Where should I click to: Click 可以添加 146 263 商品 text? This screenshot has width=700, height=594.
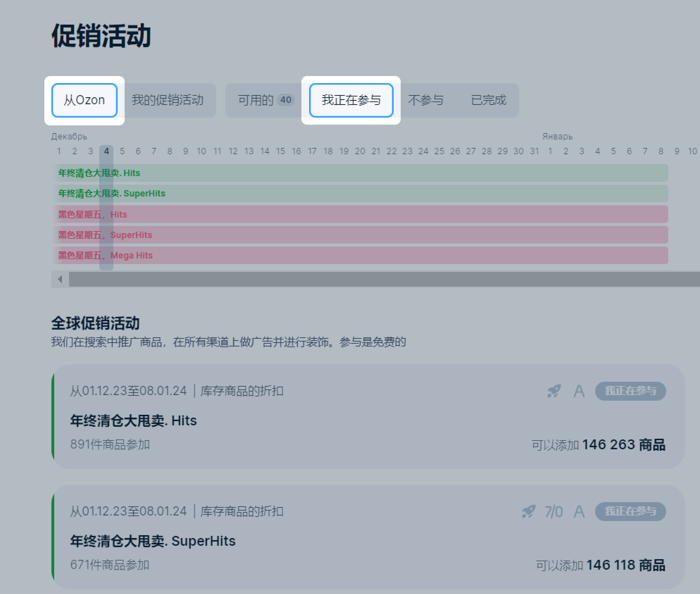tap(599, 445)
